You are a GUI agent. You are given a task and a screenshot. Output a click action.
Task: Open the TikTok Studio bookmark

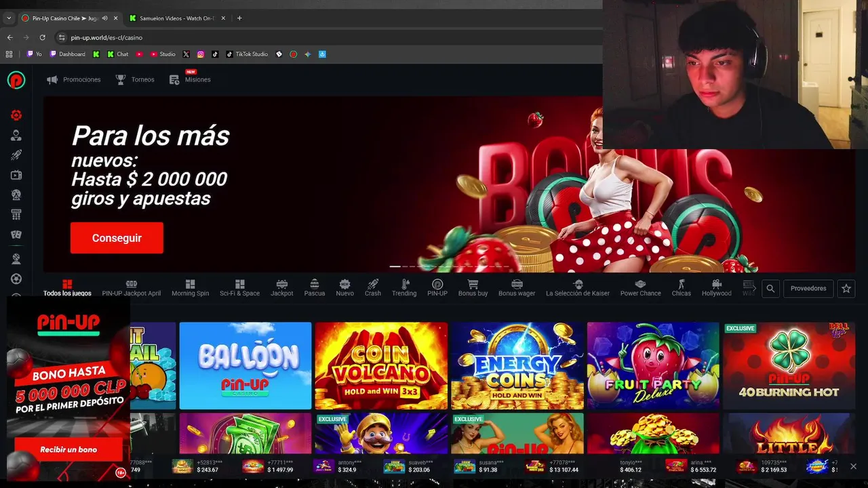(247, 54)
